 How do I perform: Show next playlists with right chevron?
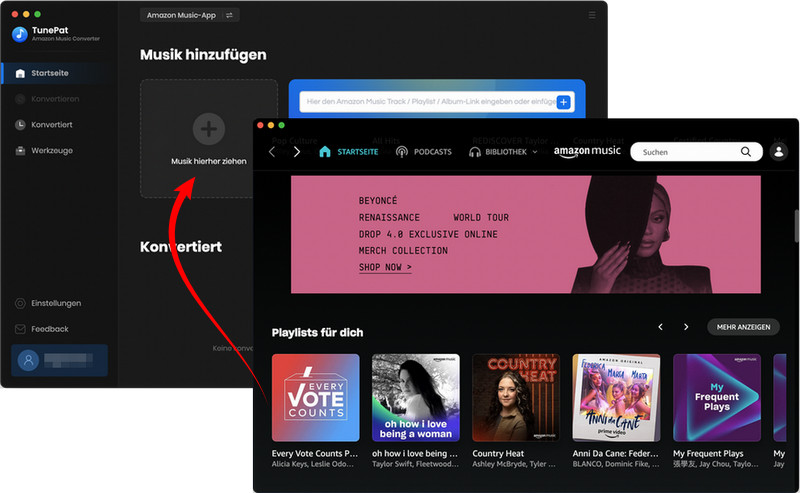click(x=686, y=327)
